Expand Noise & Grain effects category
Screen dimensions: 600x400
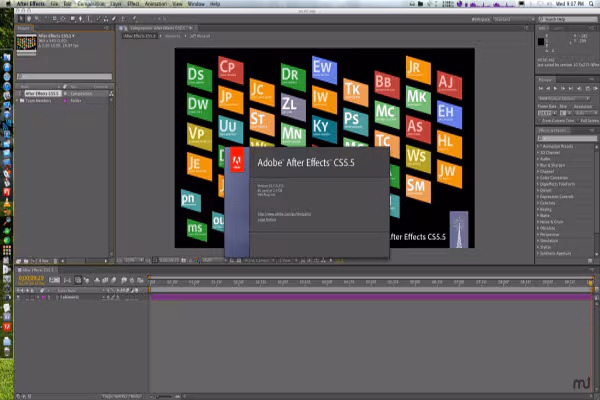(x=538, y=222)
